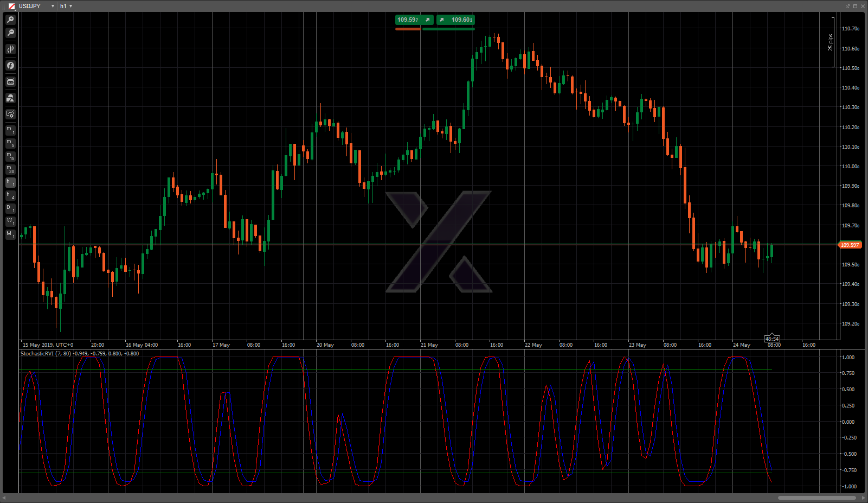Click the horizontal chart scrollbar thumb
Screen dimensions: 868x503
pyautogui.click(x=816, y=498)
